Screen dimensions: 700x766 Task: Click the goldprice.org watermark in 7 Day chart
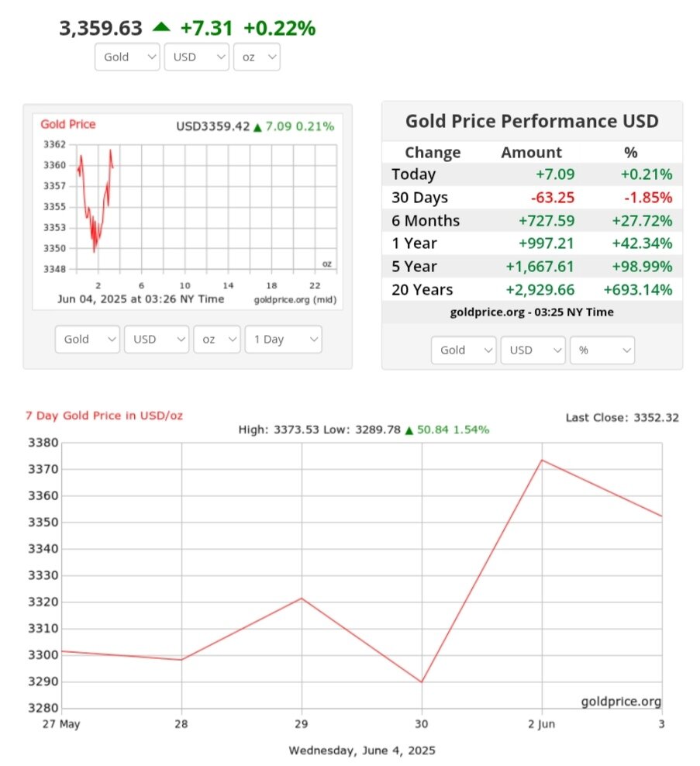[x=621, y=702]
